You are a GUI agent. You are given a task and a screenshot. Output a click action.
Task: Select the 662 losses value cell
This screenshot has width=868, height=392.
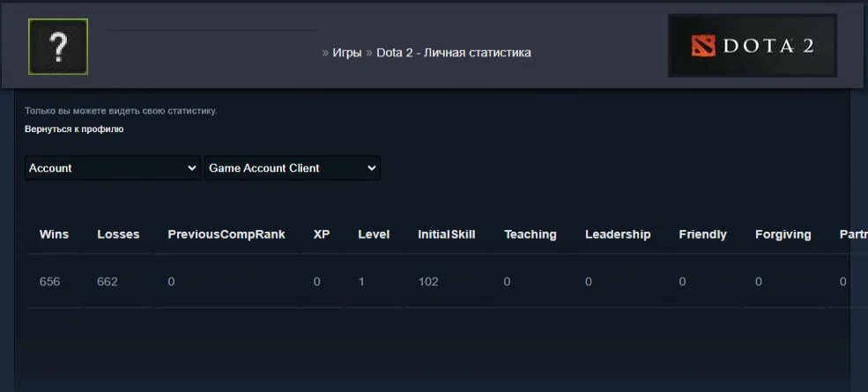click(108, 282)
